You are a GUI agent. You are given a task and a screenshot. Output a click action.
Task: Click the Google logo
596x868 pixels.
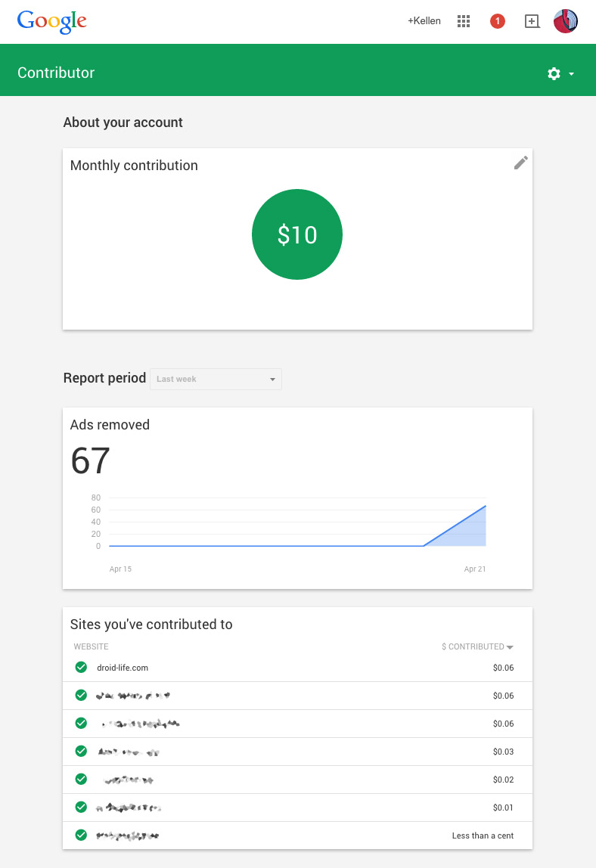click(51, 21)
